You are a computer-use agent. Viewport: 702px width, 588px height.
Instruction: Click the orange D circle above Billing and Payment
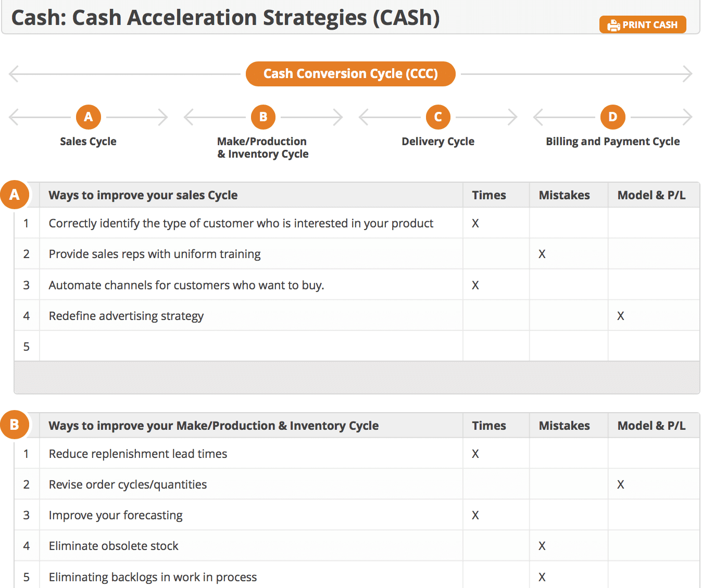(x=613, y=117)
